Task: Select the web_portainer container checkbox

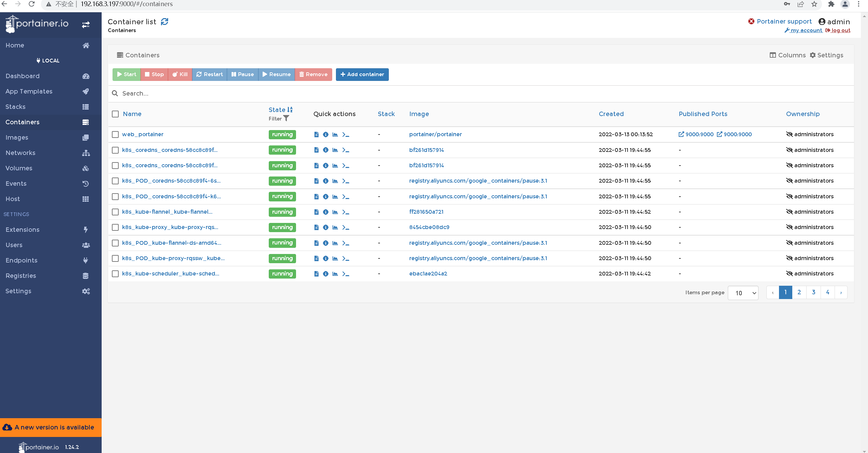Action: click(x=115, y=135)
